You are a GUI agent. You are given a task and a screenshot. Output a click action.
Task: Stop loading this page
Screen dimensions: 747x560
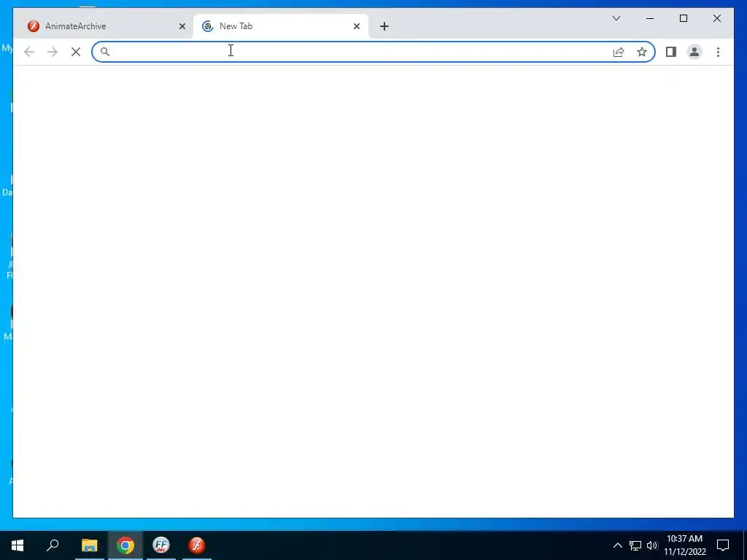76,52
